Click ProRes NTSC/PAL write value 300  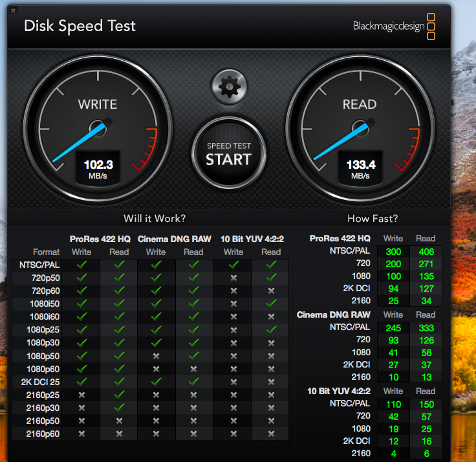point(393,252)
